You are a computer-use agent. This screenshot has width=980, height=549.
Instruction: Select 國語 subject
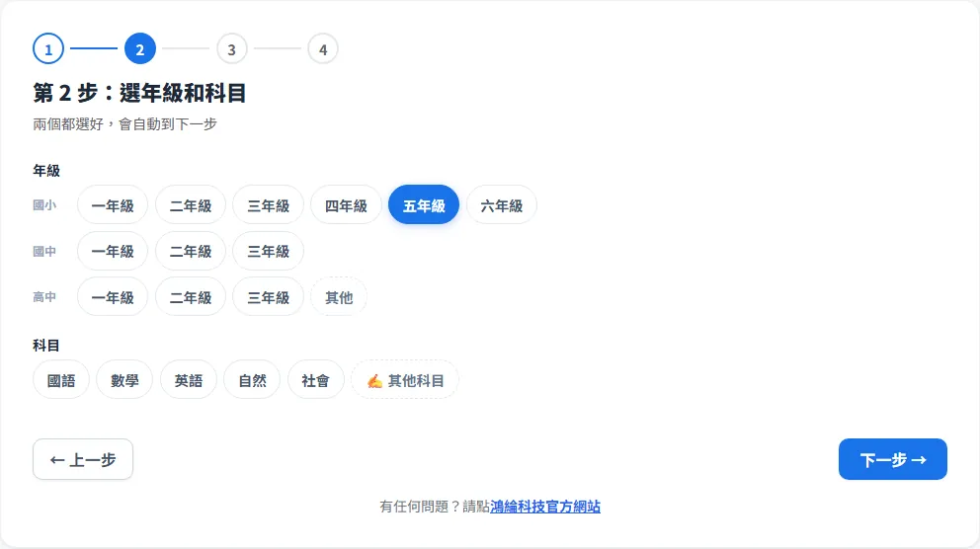point(61,380)
